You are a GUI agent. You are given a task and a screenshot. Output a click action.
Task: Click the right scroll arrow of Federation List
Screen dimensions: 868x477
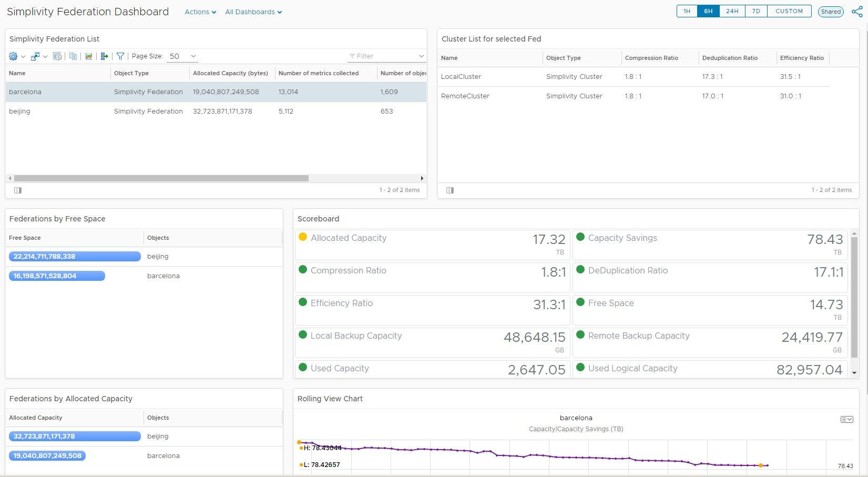click(422, 178)
